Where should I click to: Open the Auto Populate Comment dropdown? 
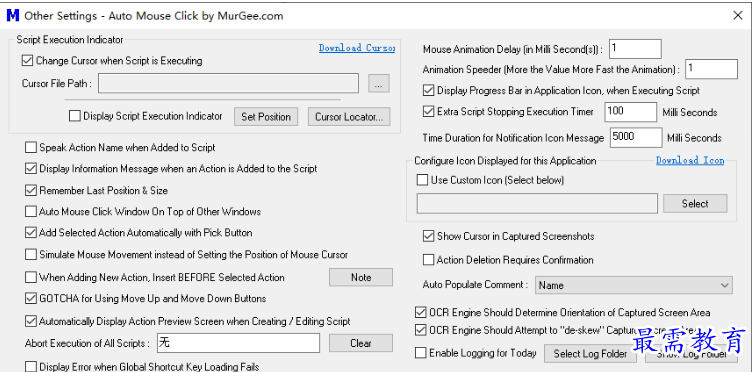pos(634,285)
